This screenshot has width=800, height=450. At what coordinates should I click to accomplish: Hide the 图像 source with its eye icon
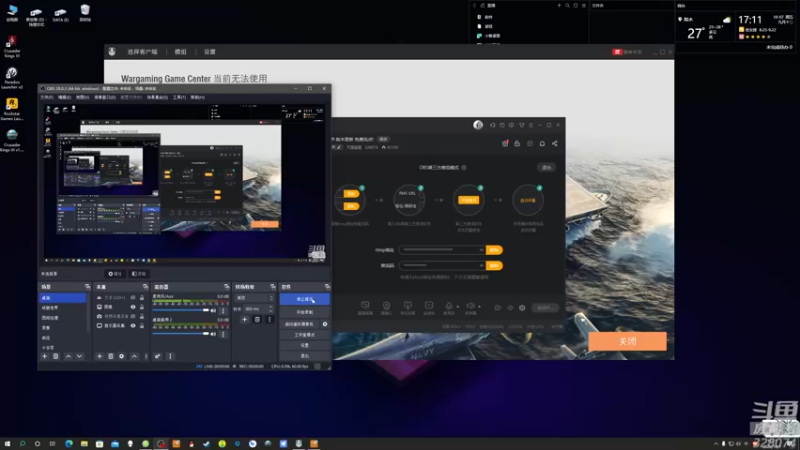click(133, 307)
